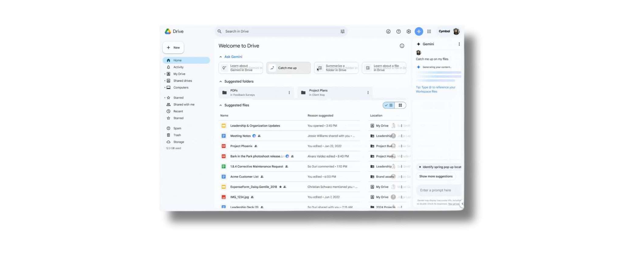Switch to list layout view
Image resolution: width=644 pixels, height=258 pixels.
click(389, 105)
